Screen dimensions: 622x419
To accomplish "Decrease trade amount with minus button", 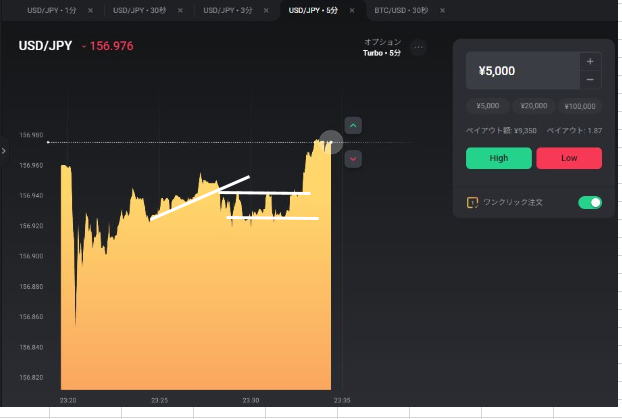I will [590, 79].
